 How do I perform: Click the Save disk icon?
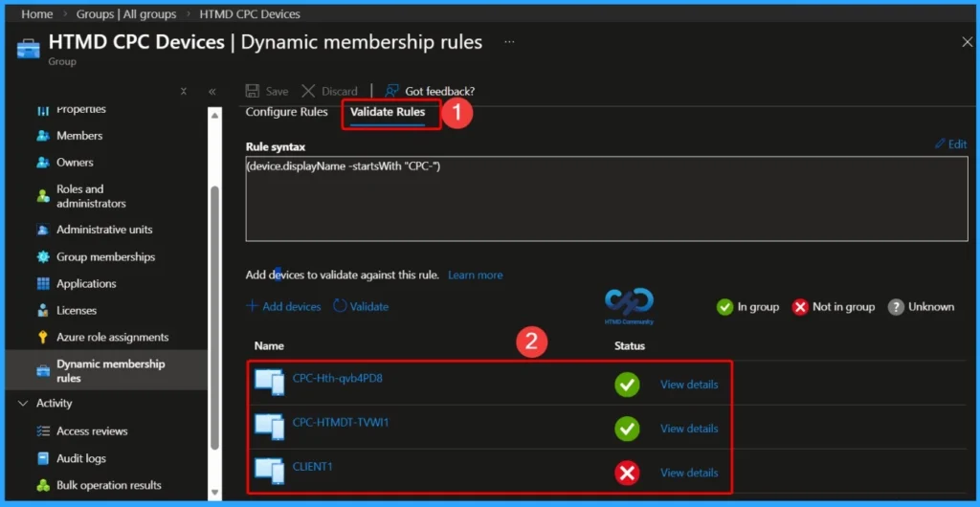pyautogui.click(x=252, y=91)
